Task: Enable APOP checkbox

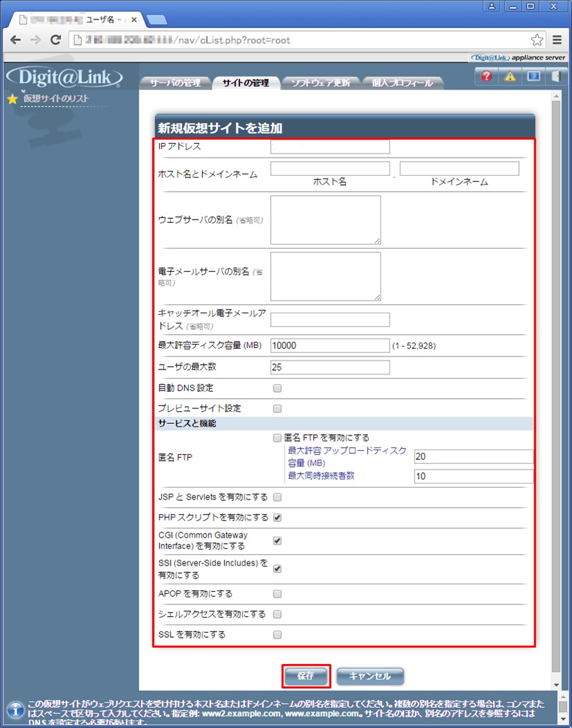Action: [x=278, y=594]
